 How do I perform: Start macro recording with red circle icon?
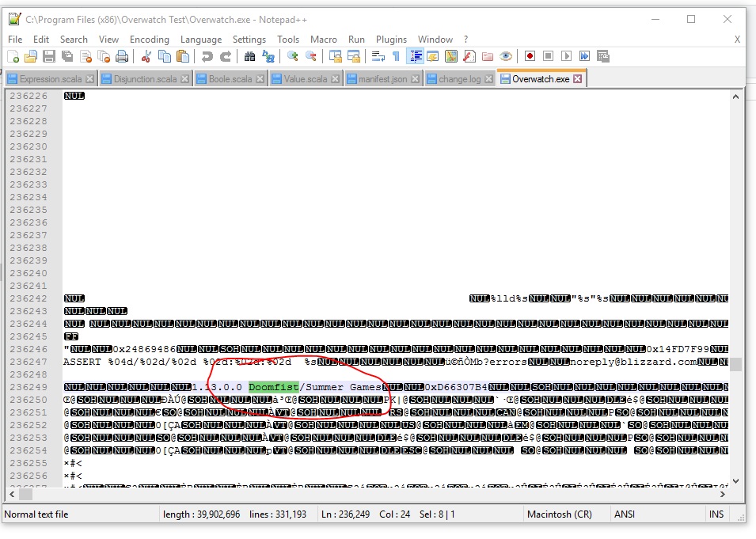(x=530, y=56)
